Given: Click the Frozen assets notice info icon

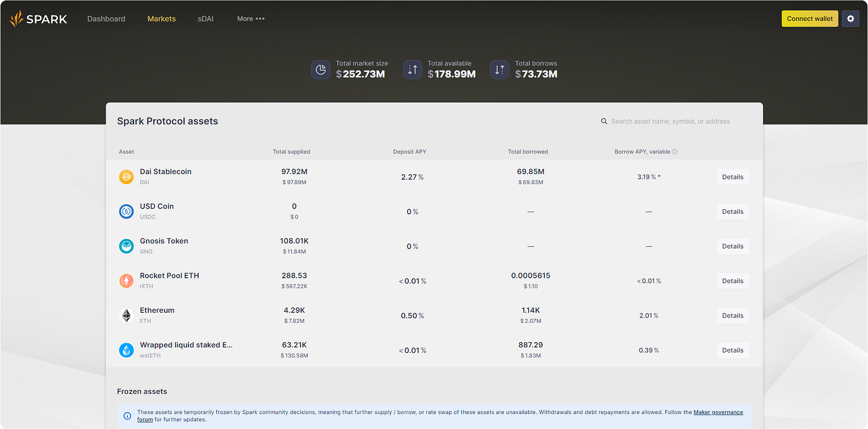Looking at the screenshot, I should click(x=127, y=416).
